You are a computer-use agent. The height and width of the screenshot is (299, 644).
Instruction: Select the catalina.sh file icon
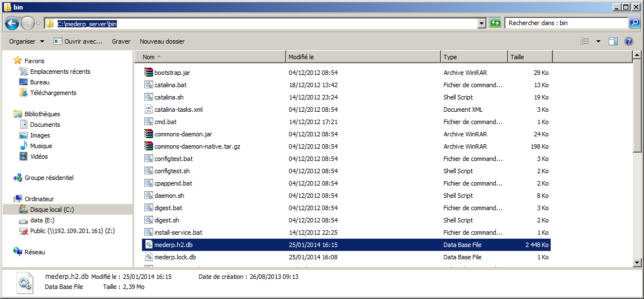click(148, 97)
